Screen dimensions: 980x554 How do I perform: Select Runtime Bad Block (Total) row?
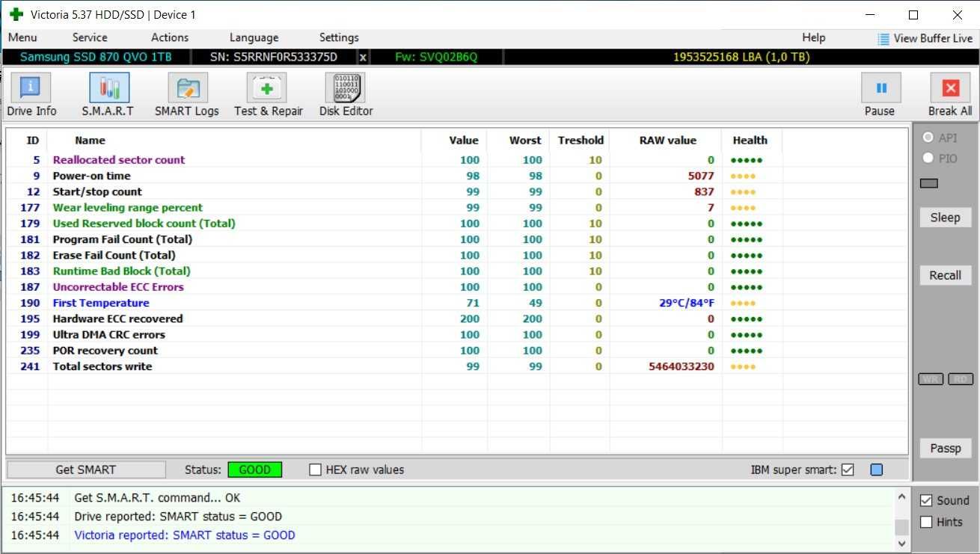tap(456, 271)
